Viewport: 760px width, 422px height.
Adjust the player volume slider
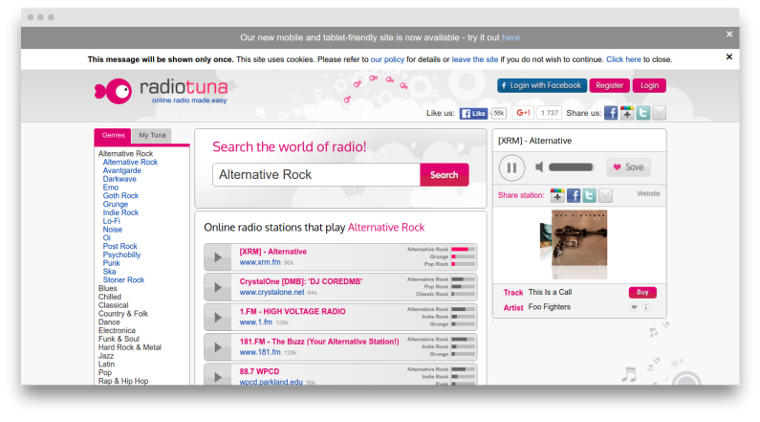point(571,167)
